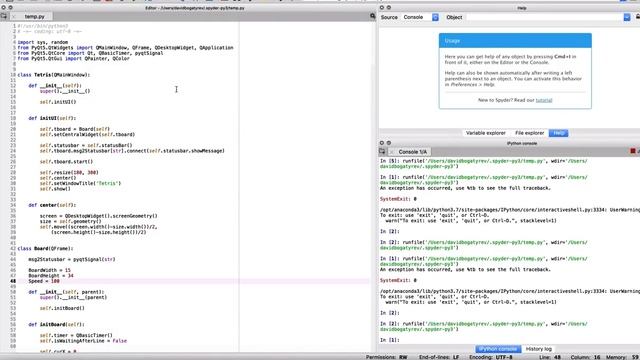Click the Encoding: UTF-8 status entry
The image size is (640, 360).
(x=491, y=357)
